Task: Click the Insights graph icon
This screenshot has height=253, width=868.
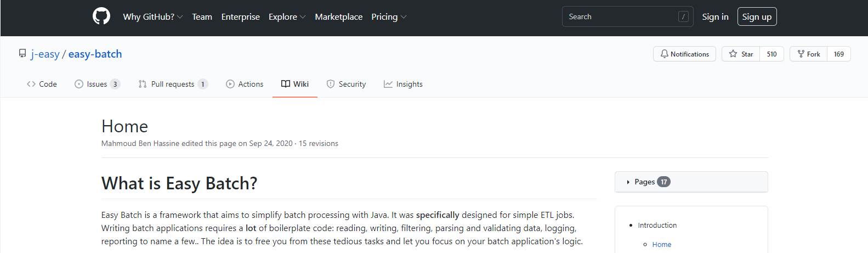Action: pyautogui.click(x=388, y=84)
